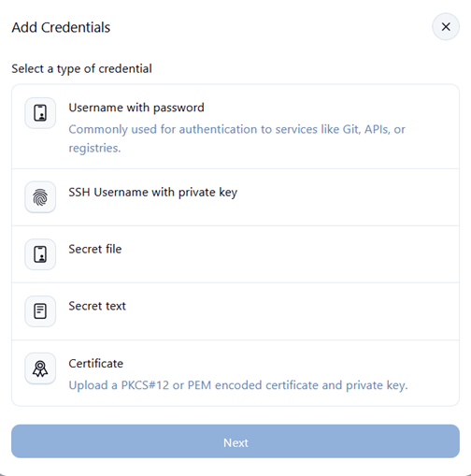Click the PKCS#12 or PEM certificate description
This screenshot has height=476, width=471.
[x=238, y=385]
